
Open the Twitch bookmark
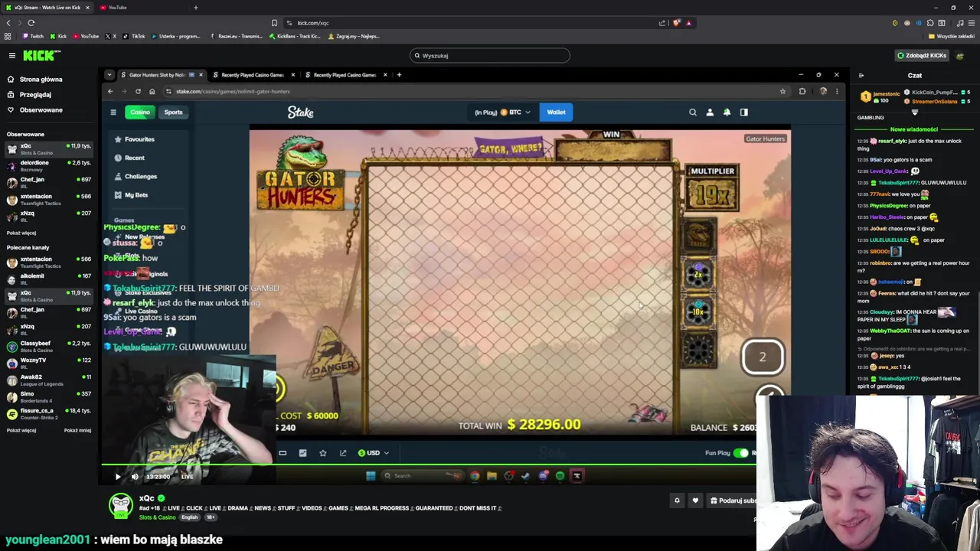pos(33,36)
